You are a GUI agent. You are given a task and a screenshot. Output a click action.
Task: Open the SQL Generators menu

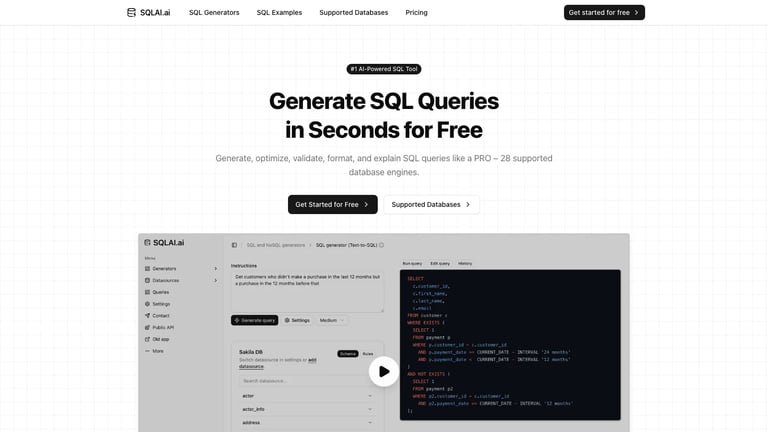point(214,13)
